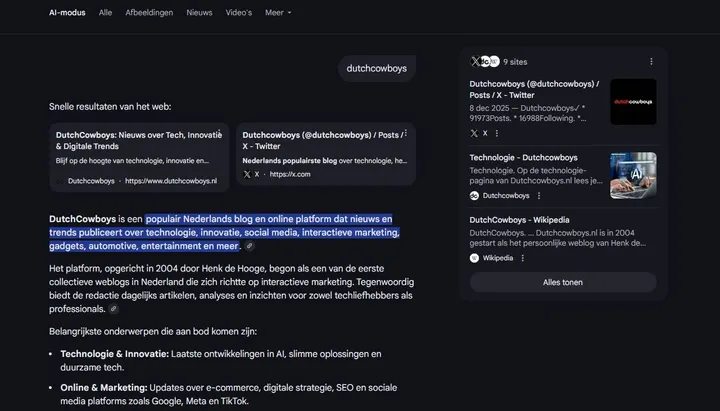Screen dimensions: 720x411
Task: Open more options next to Wikipedia source
Action: pos(523,258)
